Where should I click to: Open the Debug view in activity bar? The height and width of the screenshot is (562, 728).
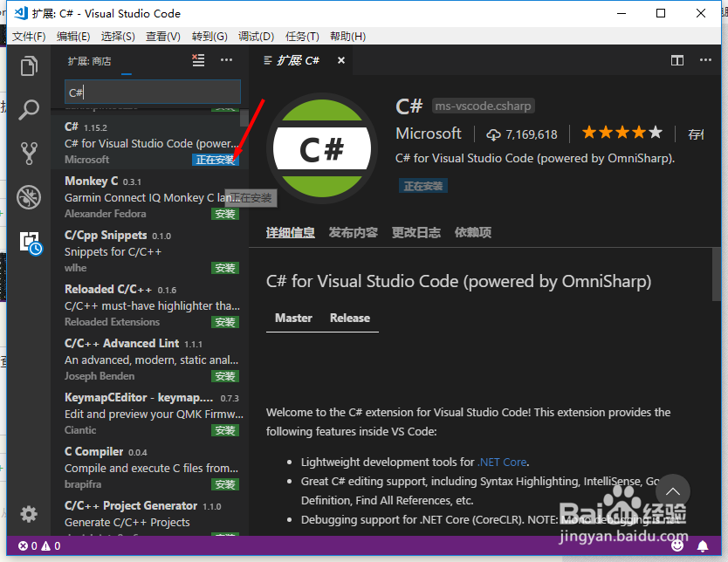click(x=29, y=197)
